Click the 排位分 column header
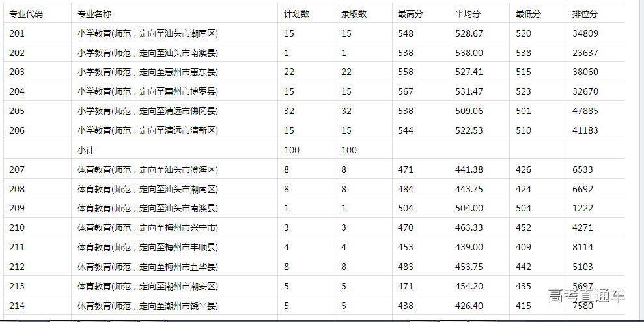 click(x=585, y=14)
